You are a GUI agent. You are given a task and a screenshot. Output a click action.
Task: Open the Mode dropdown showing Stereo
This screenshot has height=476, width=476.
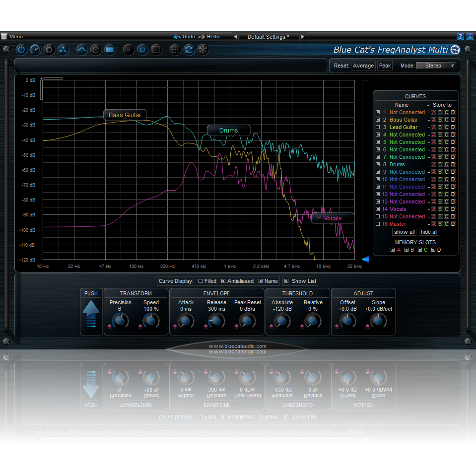(436, 65)
